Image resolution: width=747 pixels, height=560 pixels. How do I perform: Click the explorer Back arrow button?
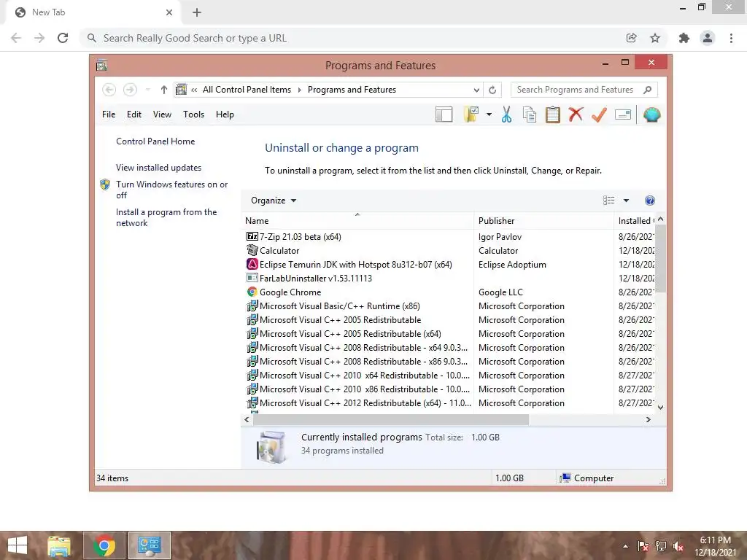tap(109, 90)
